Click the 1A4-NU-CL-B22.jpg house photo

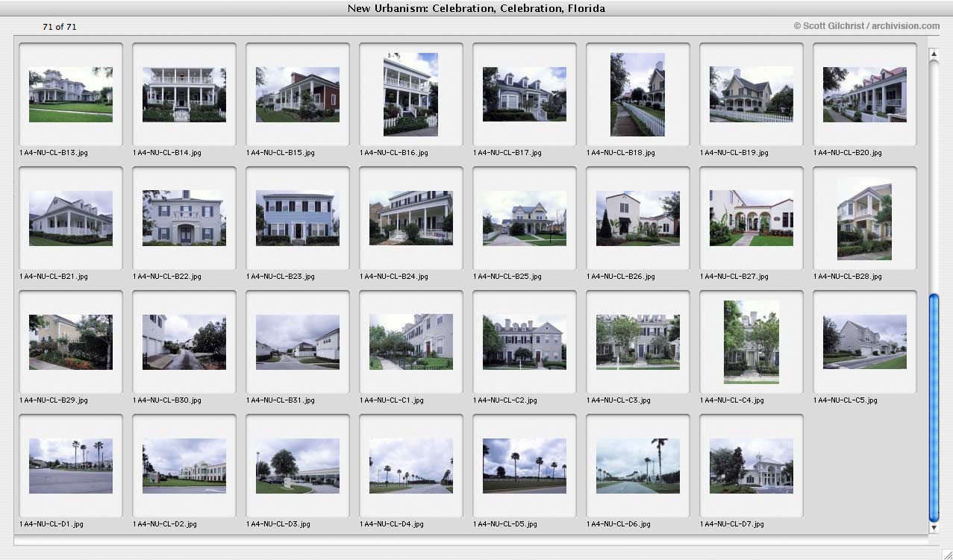pyautogui.click(x=184, y=218)
